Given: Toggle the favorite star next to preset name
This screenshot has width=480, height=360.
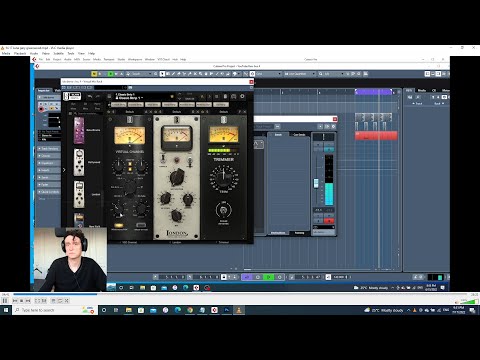Looking at the screenshot, I should tap(172, 96).
